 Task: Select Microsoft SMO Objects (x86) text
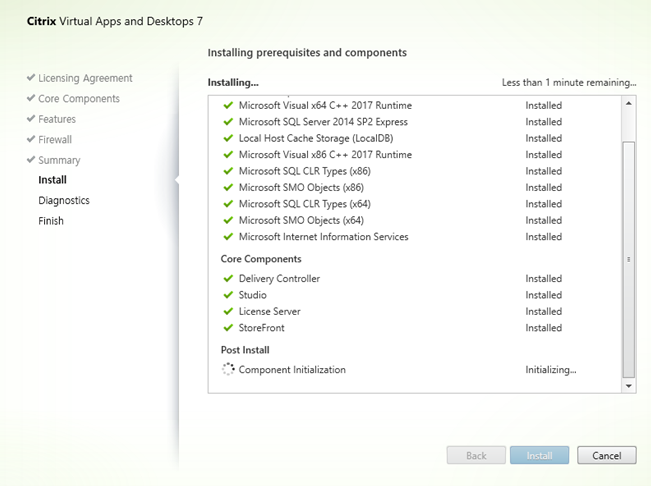coord(301,188)
